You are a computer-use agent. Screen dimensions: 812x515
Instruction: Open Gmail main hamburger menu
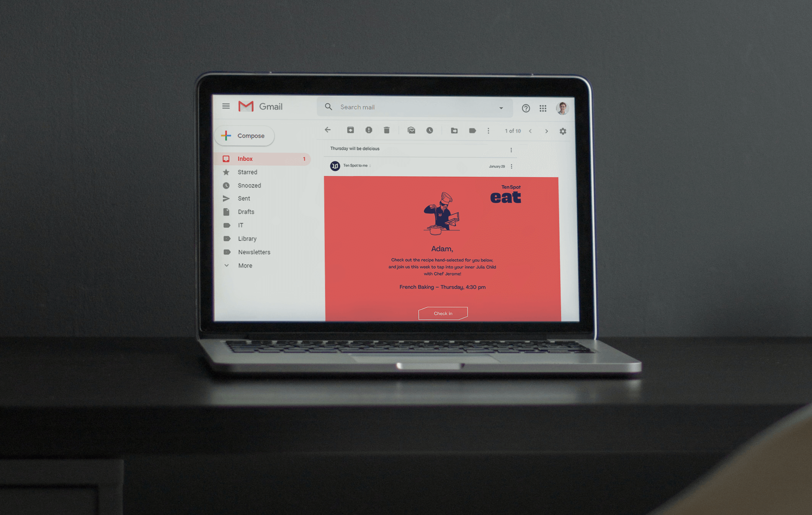point(227,107)
